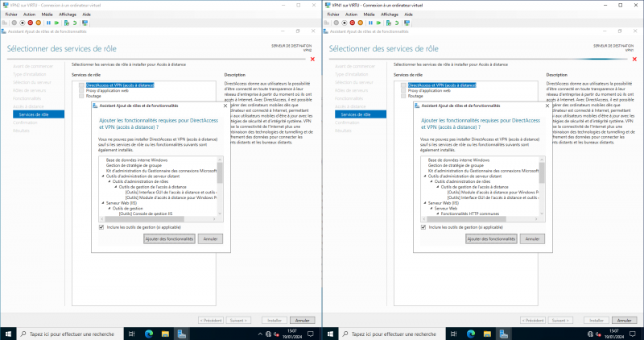The image size is (644, 340).
Task: Click Ajouter des fonctionnalités in VPN1
Action: [x=491, y=238]
